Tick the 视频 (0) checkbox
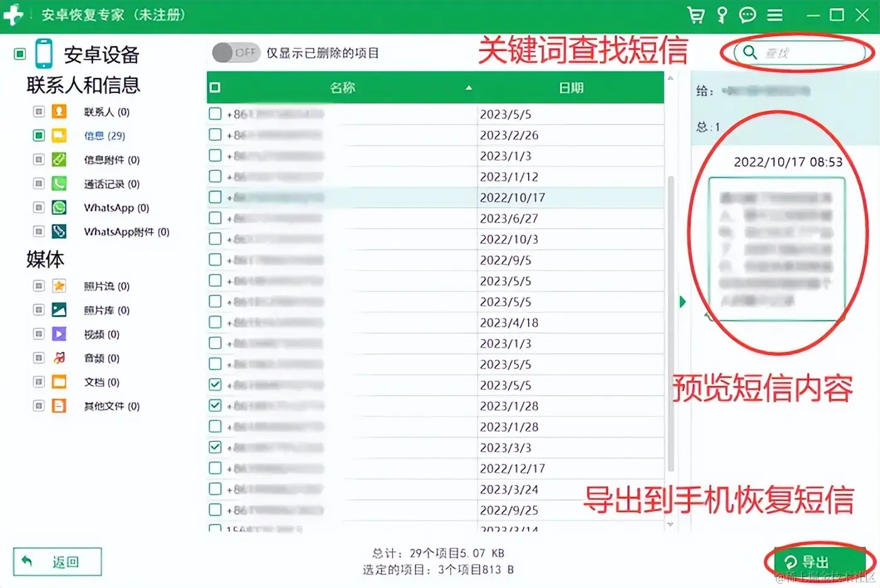This screenshot has width=880, height=588. (39, 334)
